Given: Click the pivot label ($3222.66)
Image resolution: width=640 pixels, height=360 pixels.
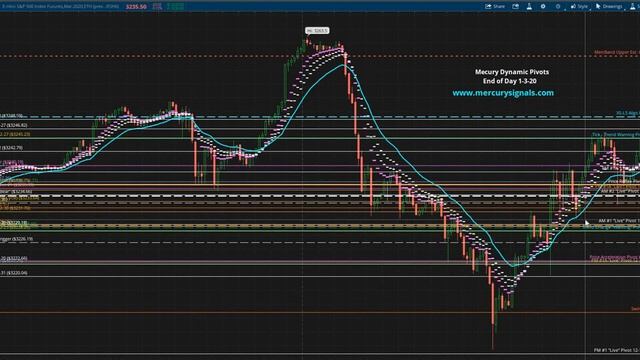Looking at the screenshot, I should (x=14, y=258).
